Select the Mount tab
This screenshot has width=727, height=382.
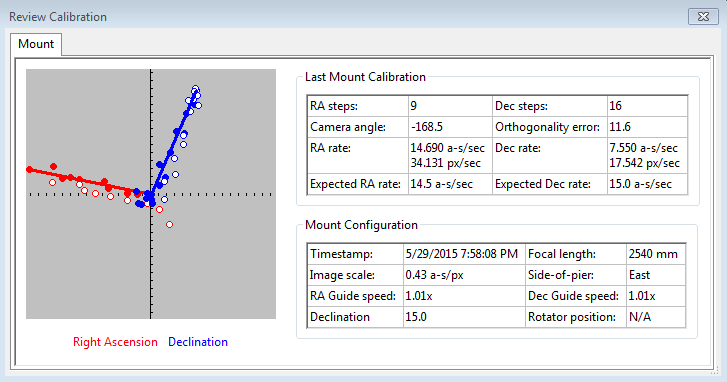pyautogui.click(x=36, y=44)
